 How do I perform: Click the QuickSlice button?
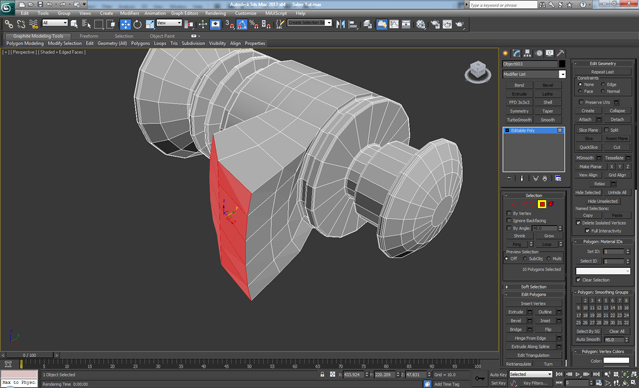pos(588,147)
